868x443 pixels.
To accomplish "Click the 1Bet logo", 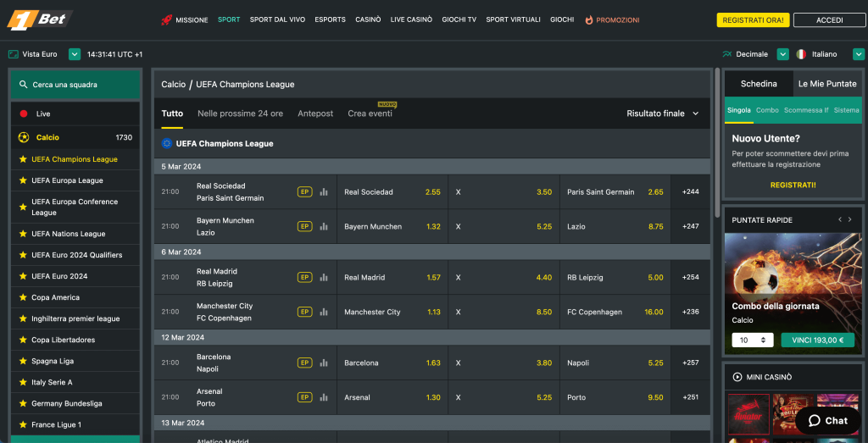I will pyautogui.click(x=39, y=20).
